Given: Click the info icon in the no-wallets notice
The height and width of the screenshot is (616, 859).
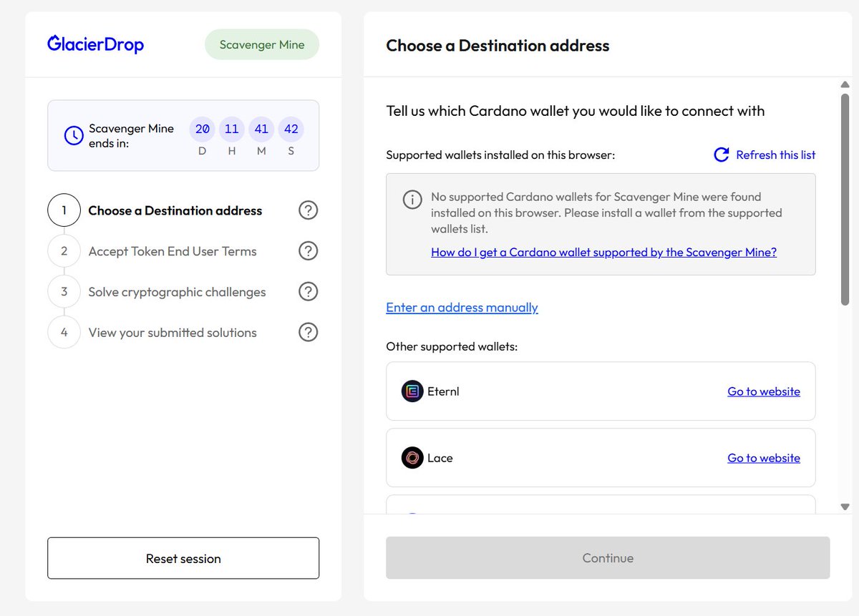Looking at the screenshot, I should [412, 200].
